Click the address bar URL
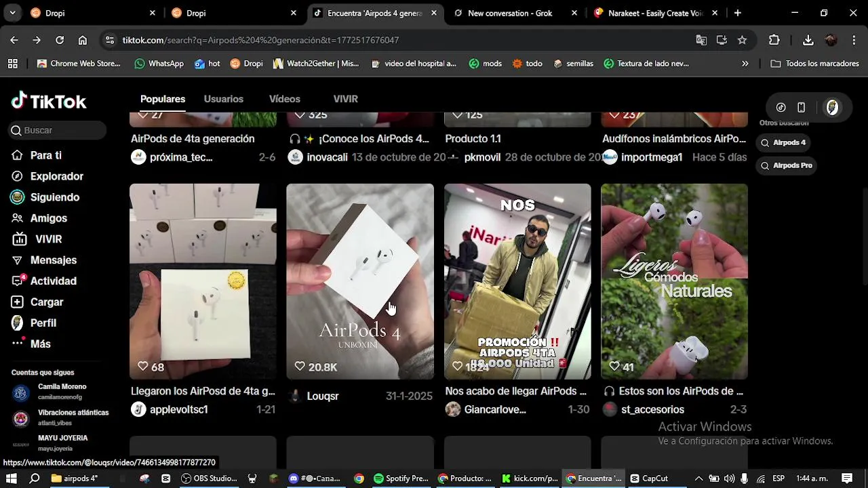The width and height of the screenshot is (868, 488). click(x=260, y=40)
